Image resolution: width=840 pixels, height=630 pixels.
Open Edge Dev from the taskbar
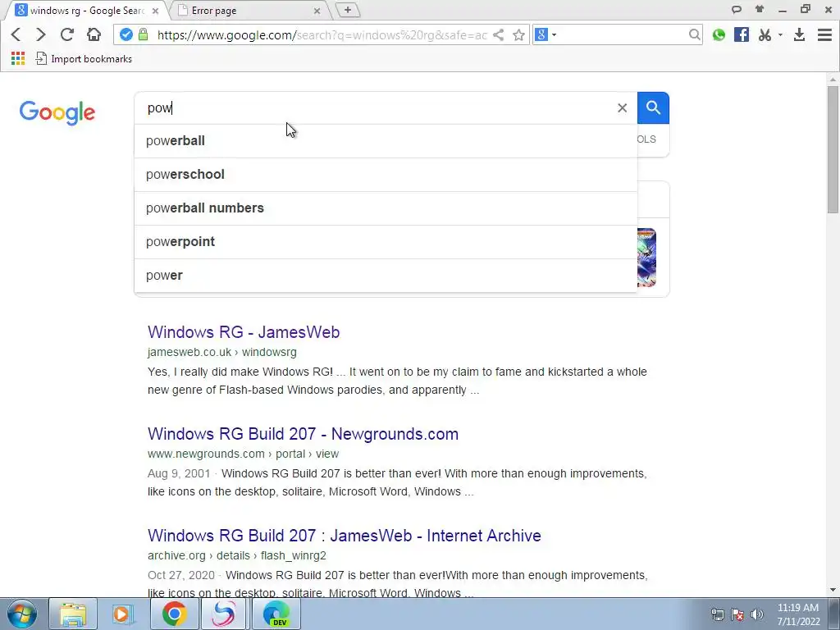276,614
